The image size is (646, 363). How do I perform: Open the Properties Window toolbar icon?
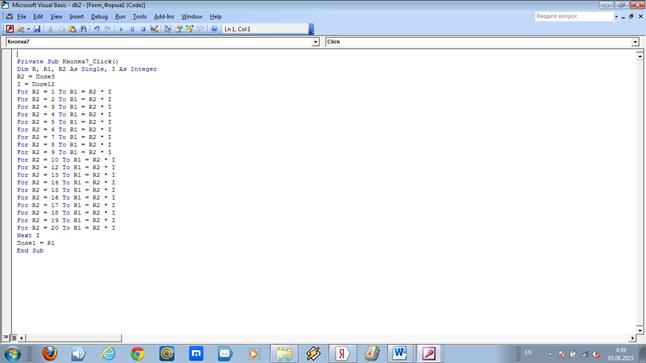coord(179,29)
